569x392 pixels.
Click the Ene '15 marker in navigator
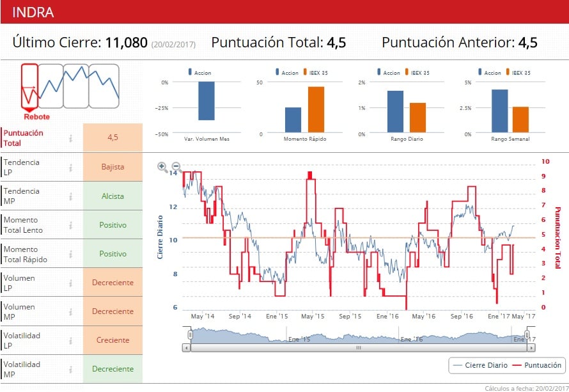click(x=299, y=339)
